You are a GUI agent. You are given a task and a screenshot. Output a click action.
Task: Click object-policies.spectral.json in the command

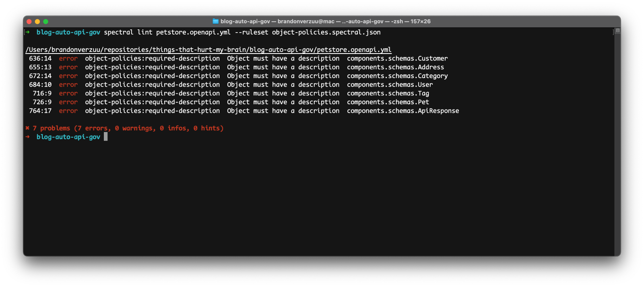pyautogui.click(x=326, y=33)
